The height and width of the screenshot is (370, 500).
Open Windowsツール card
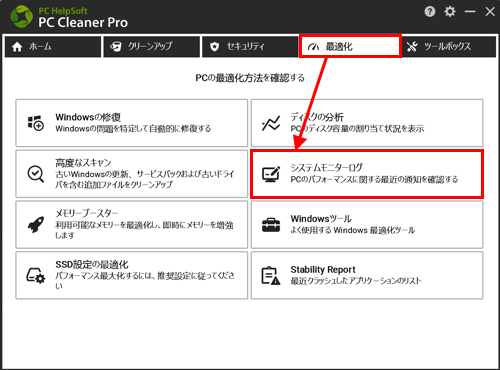(x=367, y=225)
